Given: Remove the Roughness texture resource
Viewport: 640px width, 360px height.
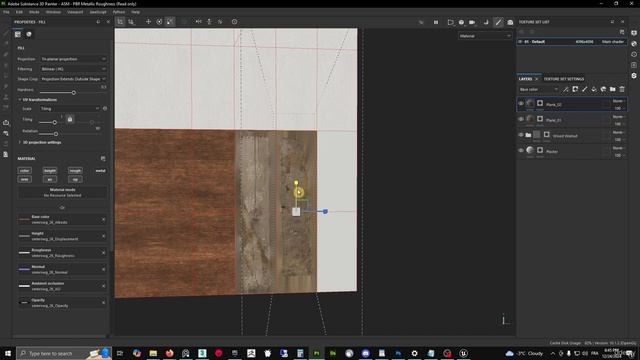Looking at the screenshot, I should 103,253.
